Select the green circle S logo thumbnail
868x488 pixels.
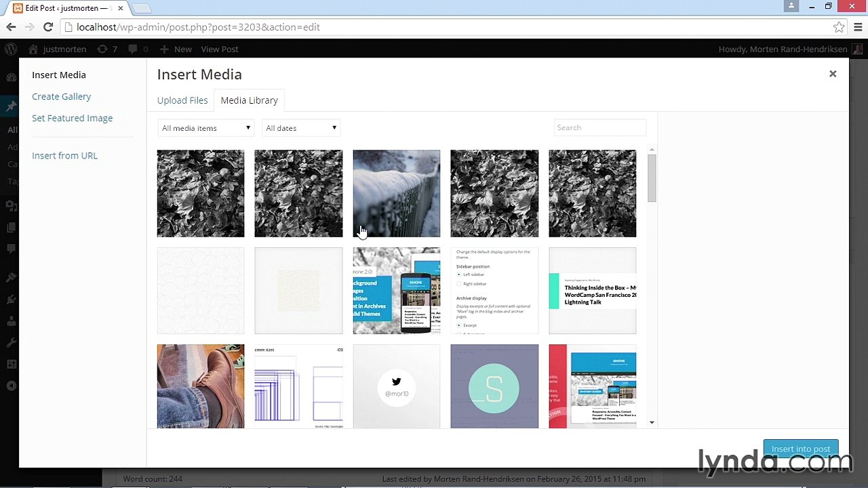tap(494, 386)
